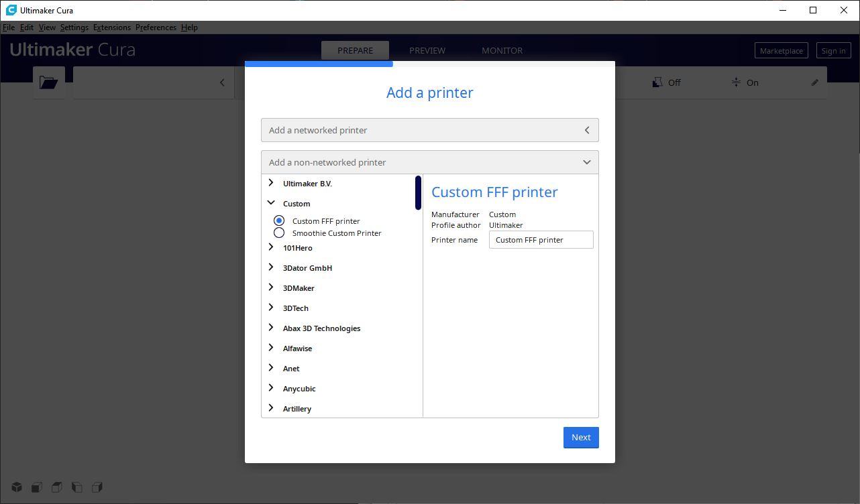
Task: Open the Preferences menu
Action: point(156,27)
